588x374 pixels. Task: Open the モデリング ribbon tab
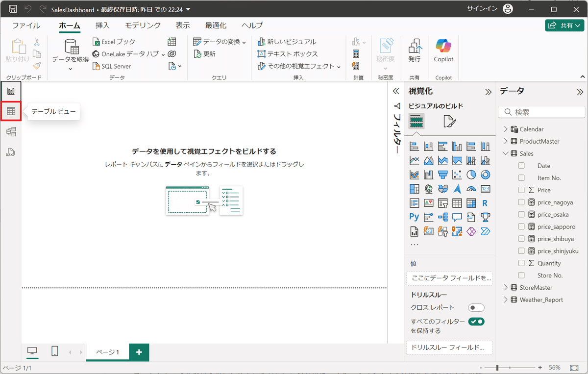point(143,25)
